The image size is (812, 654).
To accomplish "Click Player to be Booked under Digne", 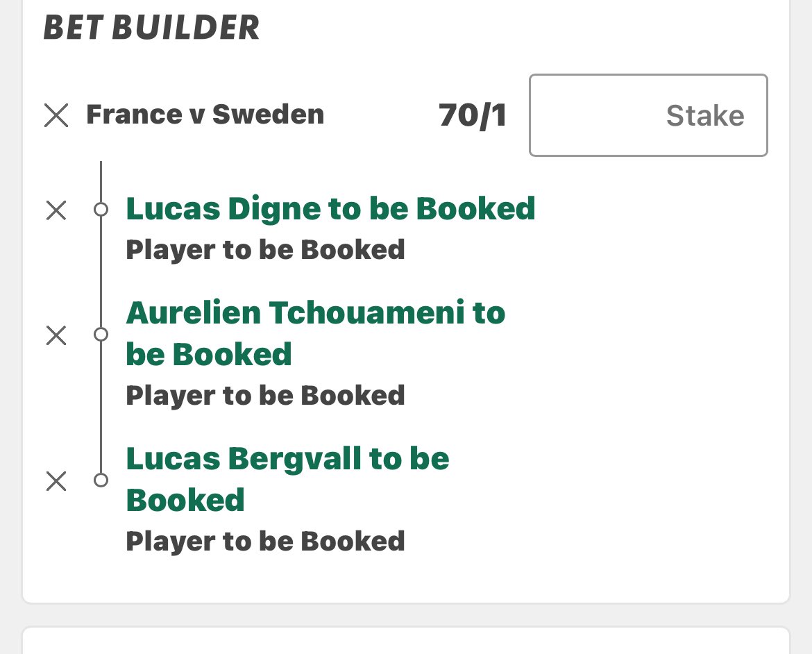I will (265, 250).
